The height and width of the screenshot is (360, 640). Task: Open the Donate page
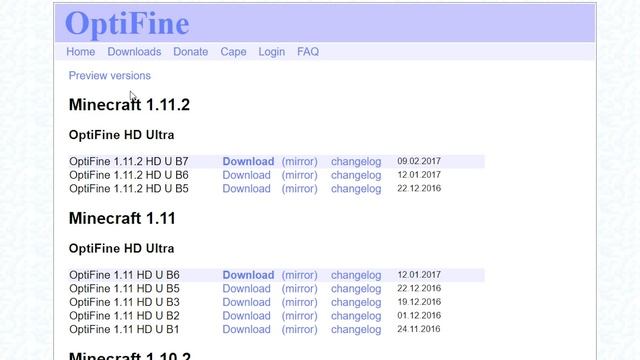pyautogui.click(x=191, y=52)
